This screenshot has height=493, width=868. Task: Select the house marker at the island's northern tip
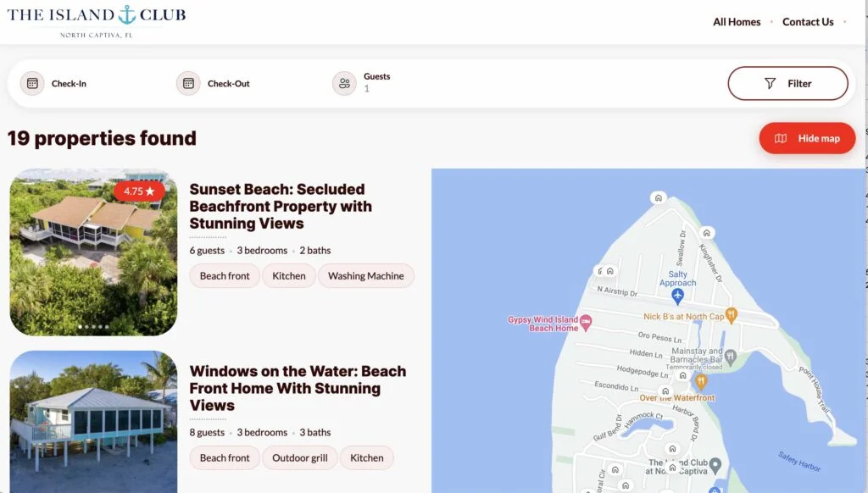click(x=658, y=198)
